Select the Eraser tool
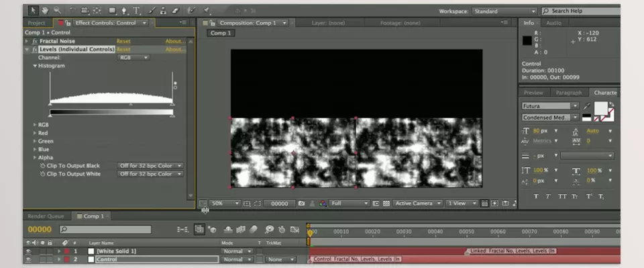 pyautogui.click(x=175, y=10)
